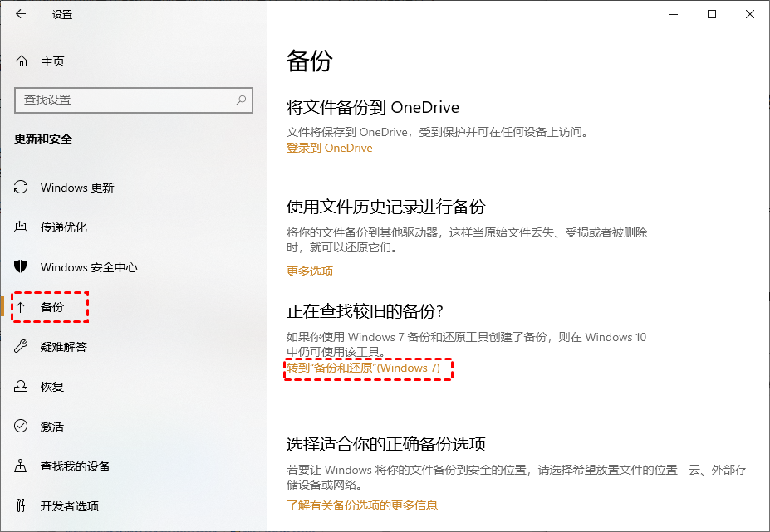Click the magnifier icon in search box
Viewport: 770px width, 532px height.
tap(241, 100)
